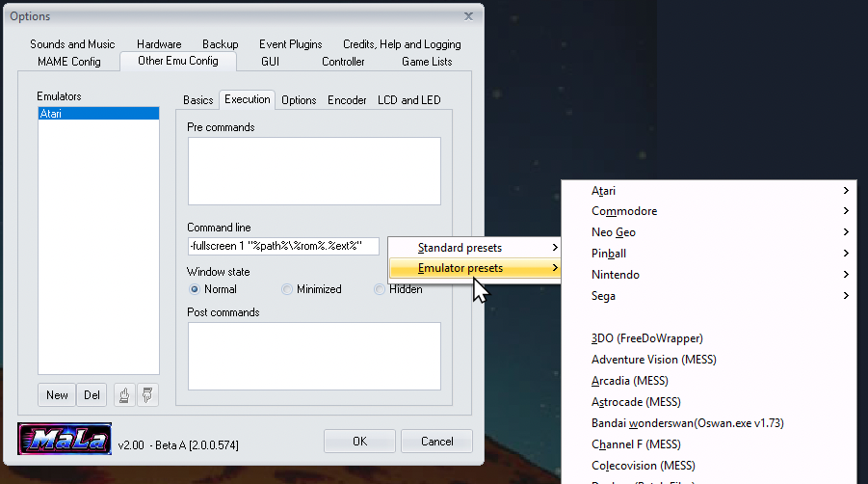
Task: Switch to the Basics sub-tab
Action: 198,100
